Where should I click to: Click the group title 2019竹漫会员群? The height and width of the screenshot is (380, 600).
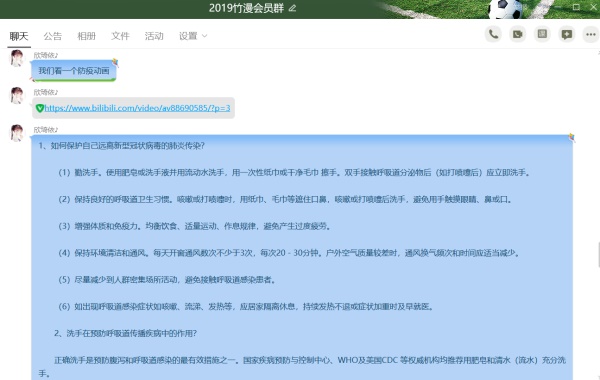(x=246, y=8)
